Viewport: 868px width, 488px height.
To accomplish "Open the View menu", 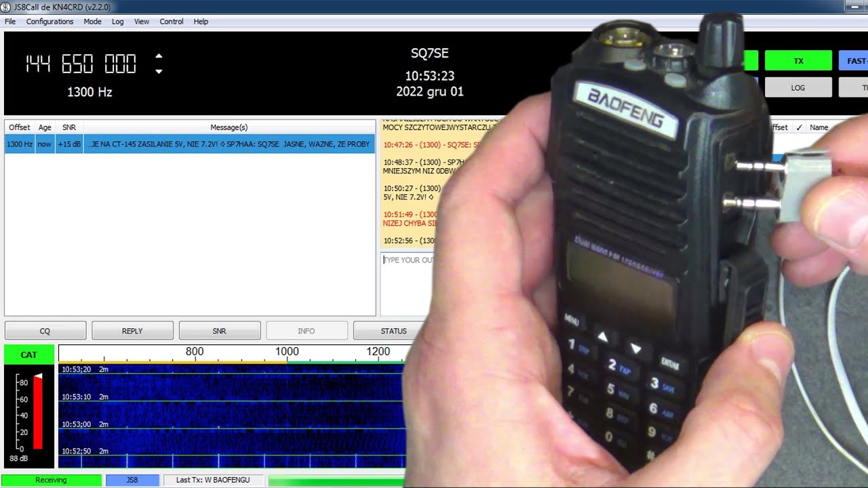I will [142, 22].
